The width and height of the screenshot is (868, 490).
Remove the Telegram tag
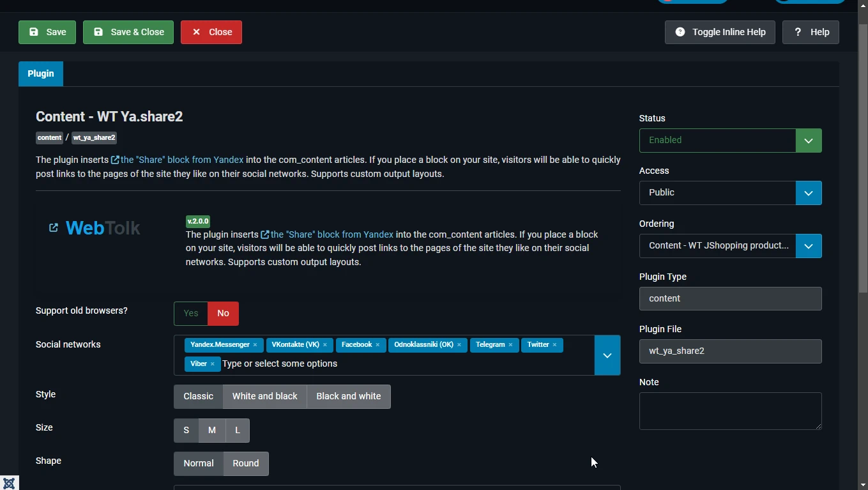tap(510, 345)
